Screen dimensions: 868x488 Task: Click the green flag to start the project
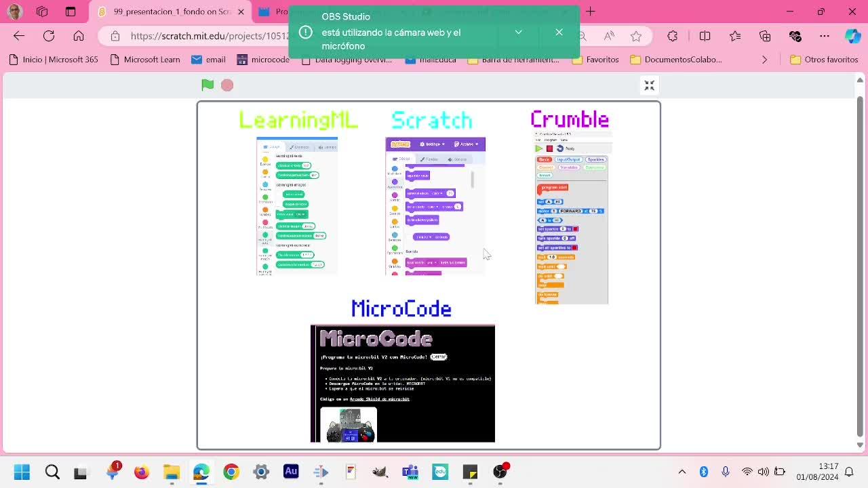(x=208, y=85)
